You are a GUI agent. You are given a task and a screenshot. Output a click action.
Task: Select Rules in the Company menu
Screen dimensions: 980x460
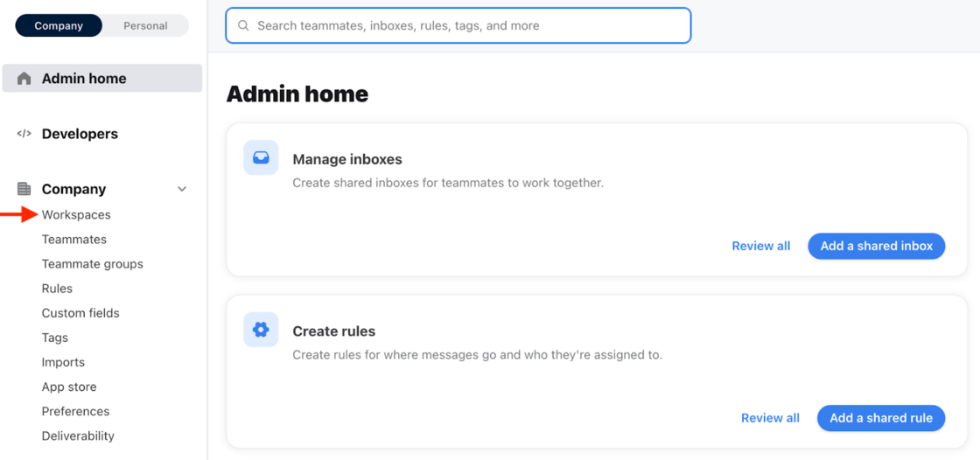[x=57, y=289]
